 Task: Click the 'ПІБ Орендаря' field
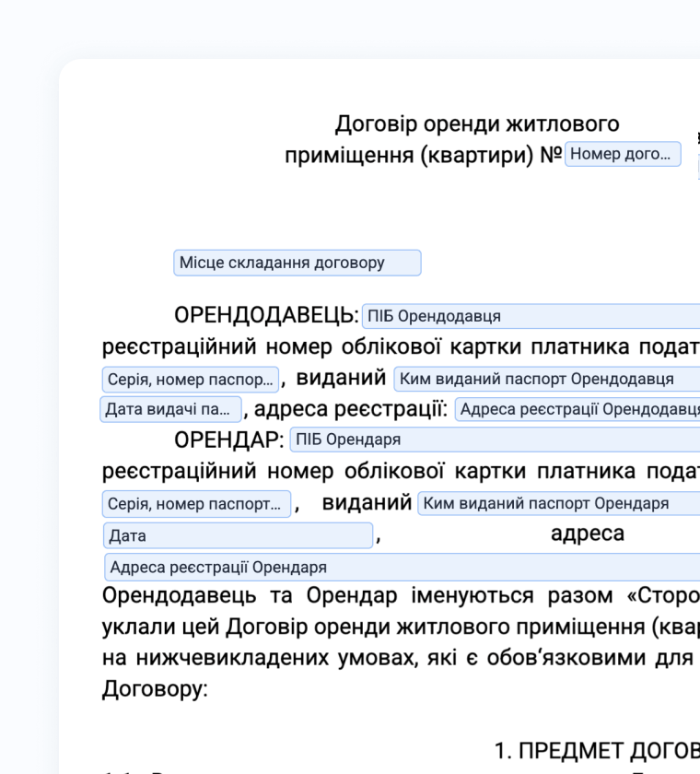pos(495,440)
